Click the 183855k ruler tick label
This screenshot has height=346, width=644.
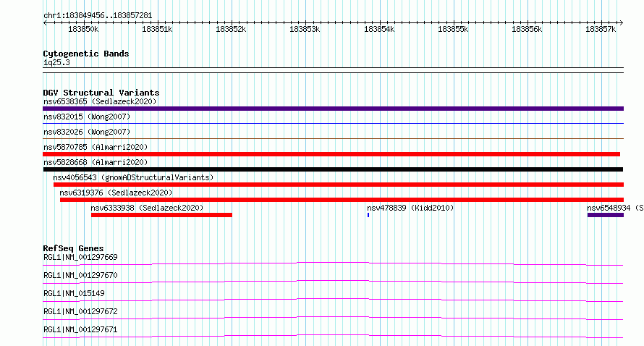click(x=453, y=30)
